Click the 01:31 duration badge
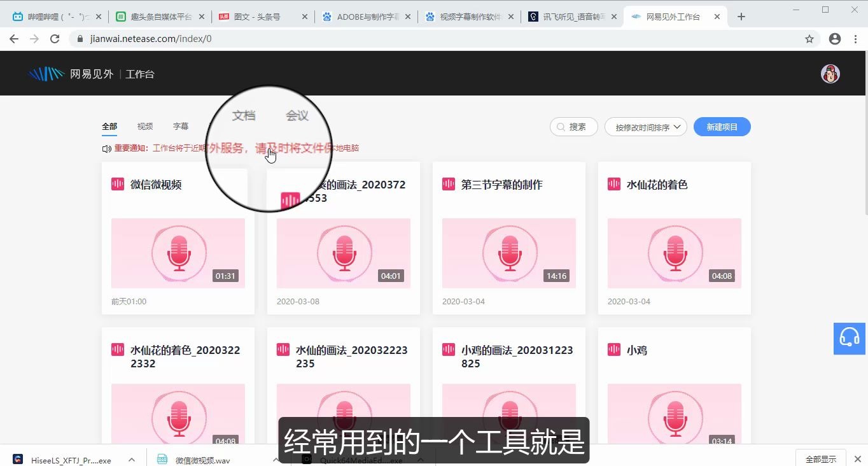This screenshot has height=466, width=868. (x=225, y=276)
